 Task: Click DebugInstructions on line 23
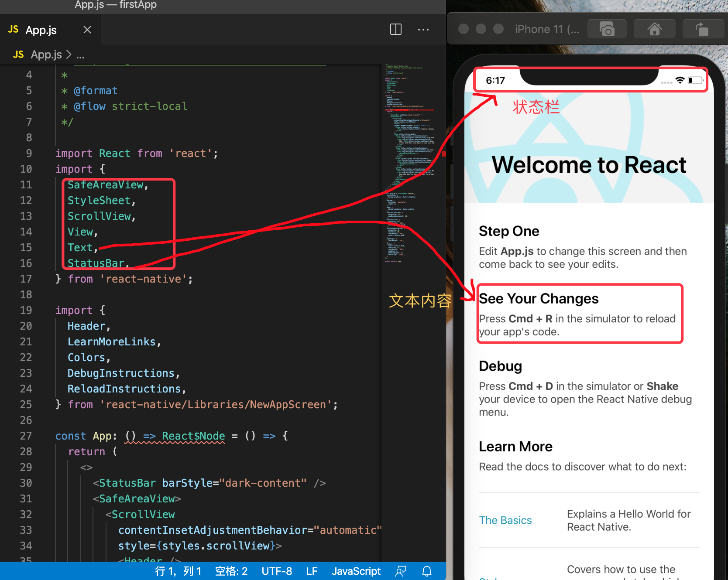click(x=121, y=373)
